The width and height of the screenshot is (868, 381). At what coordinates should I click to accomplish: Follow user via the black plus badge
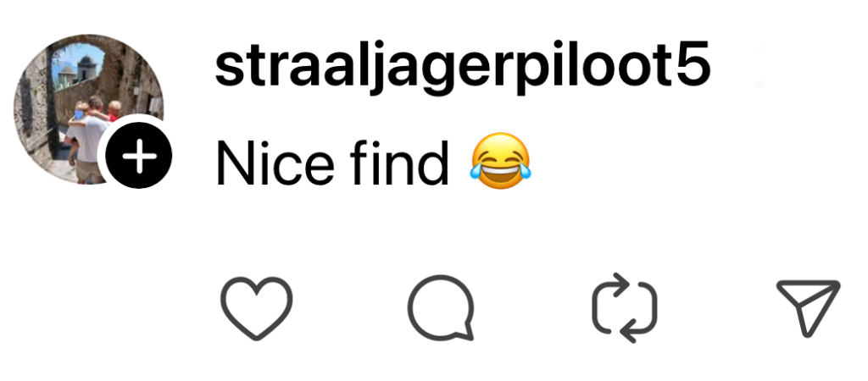tap(138, 157)
